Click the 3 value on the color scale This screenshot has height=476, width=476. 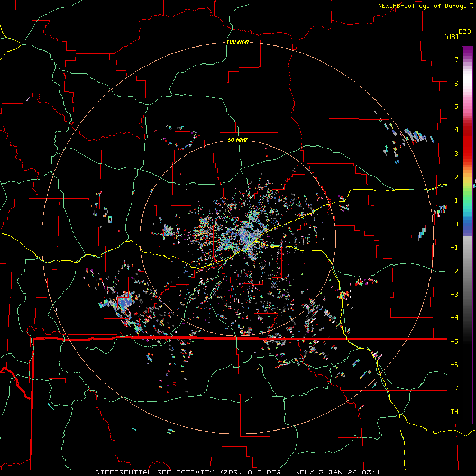[456, 153]
